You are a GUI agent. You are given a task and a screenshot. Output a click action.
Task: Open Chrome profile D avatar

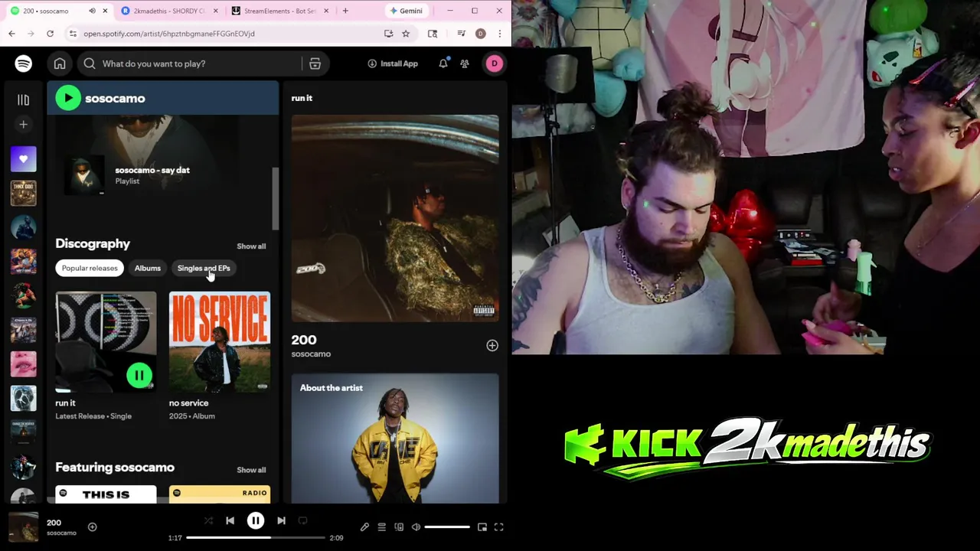point(480,34)
